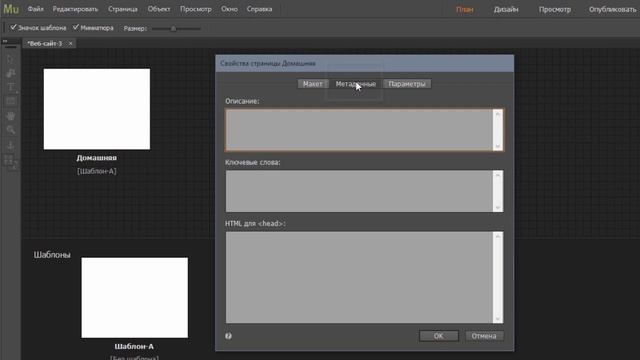This screenshot has width=640, height=360.
Task: Switch to the Метаданные tab
Action: (356, 84)
